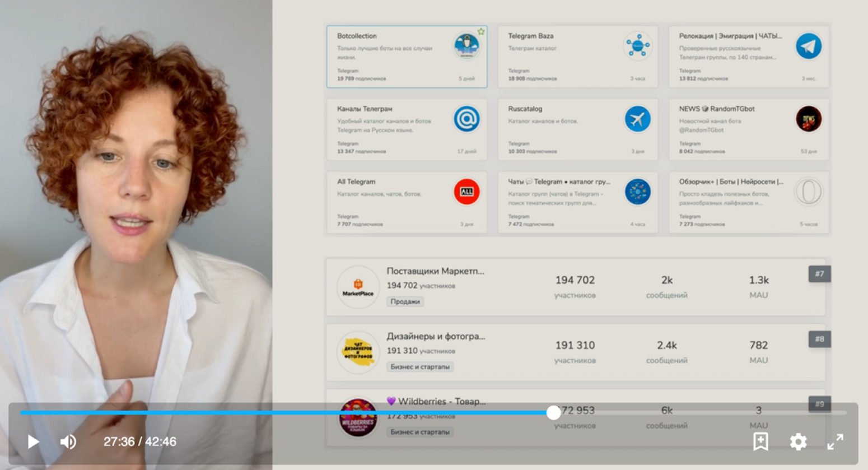This screenshot has width=868, height=470.
Task: Open Поставщики Маркетп... group title
Action: pos(435,271)
